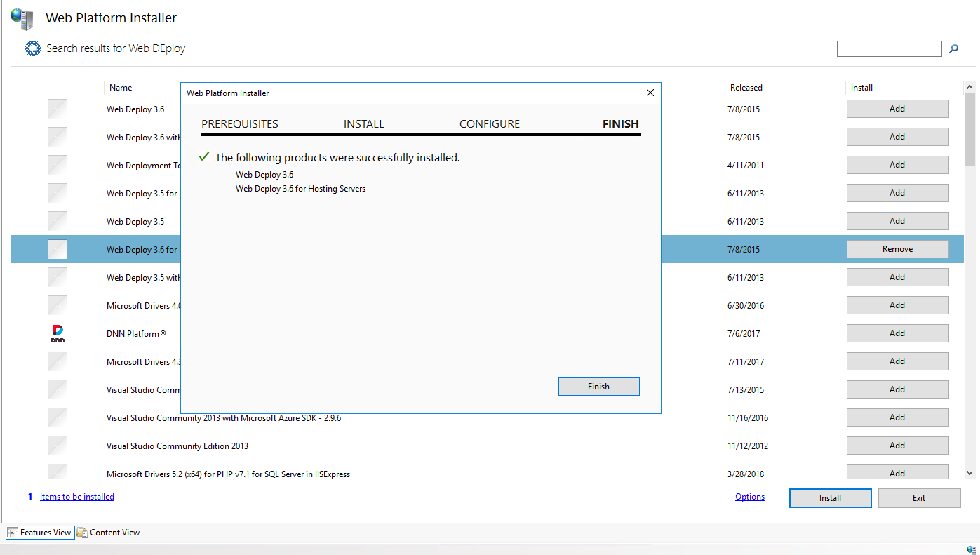Select the FINISH step in the dialog
This screenshot has width=980, height=555.
621,124
